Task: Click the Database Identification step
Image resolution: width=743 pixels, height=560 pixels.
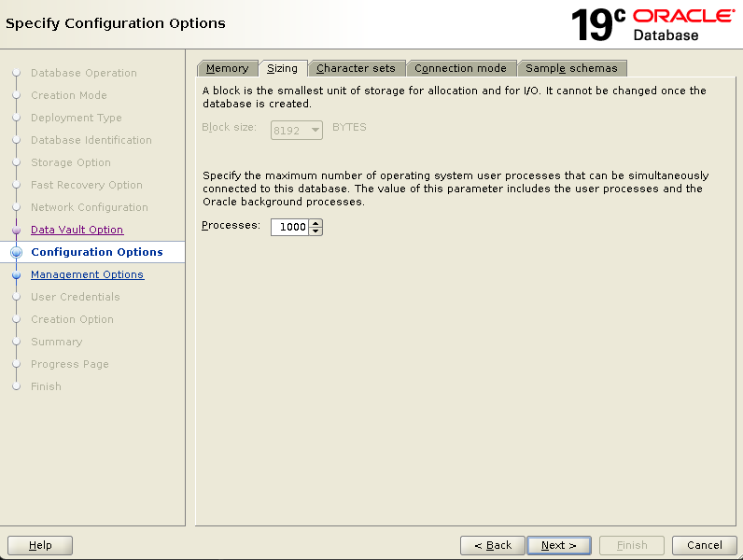Action: [91, 140]
